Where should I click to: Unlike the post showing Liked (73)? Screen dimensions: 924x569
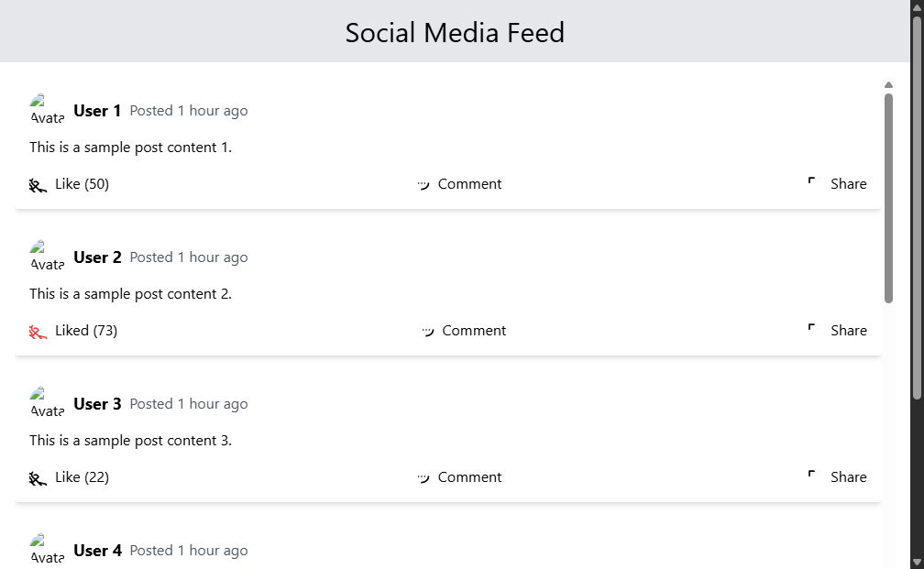pyautogui.click(x=73, y=331)
